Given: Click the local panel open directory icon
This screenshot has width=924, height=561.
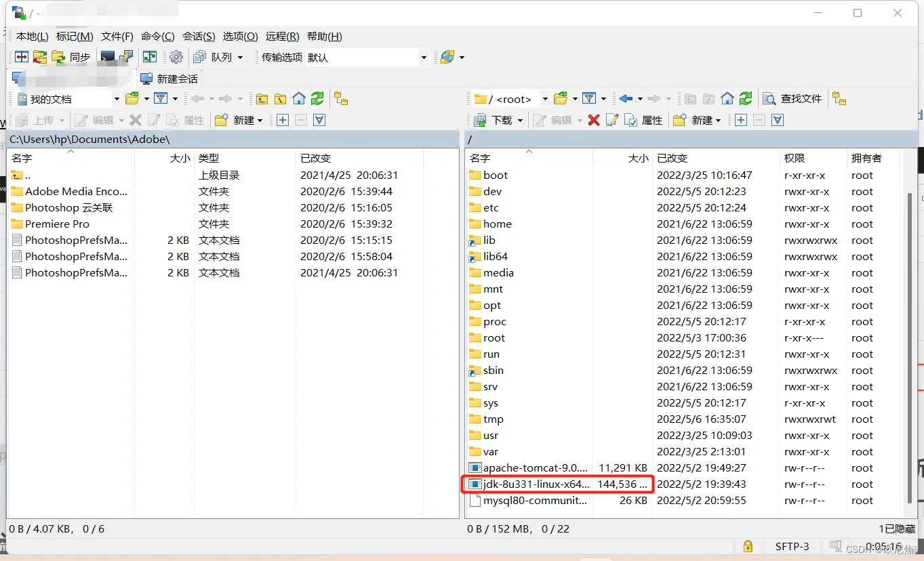Looking at the screenshot, I should (132, 99).
